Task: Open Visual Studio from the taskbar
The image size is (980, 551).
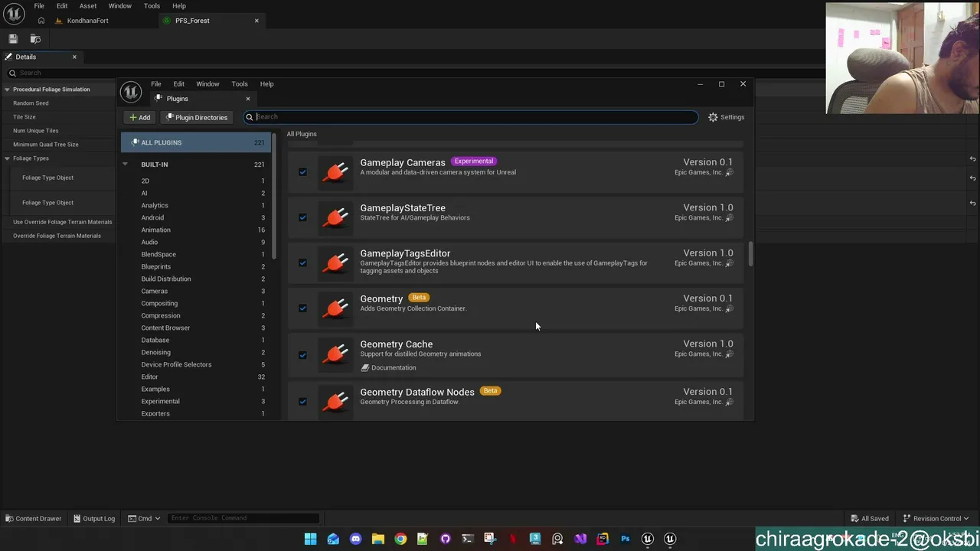Action: [580, 539]
